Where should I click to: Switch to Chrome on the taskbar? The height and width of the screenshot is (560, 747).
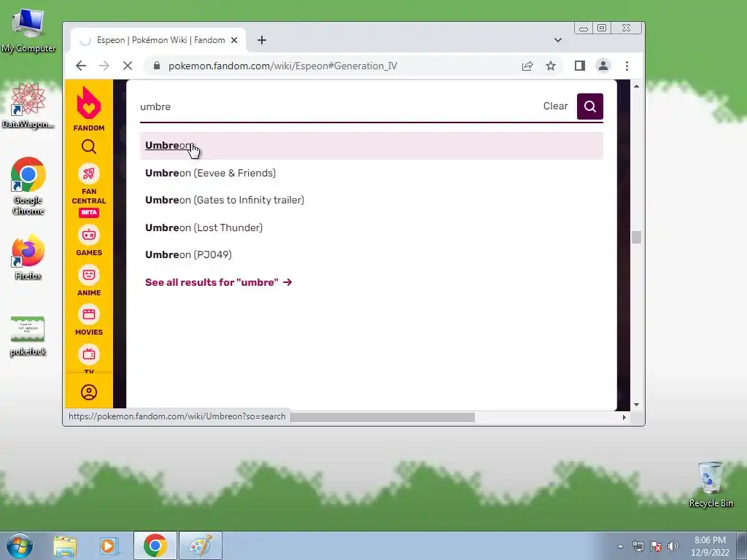pyautogui.click(x=155, y=545)
